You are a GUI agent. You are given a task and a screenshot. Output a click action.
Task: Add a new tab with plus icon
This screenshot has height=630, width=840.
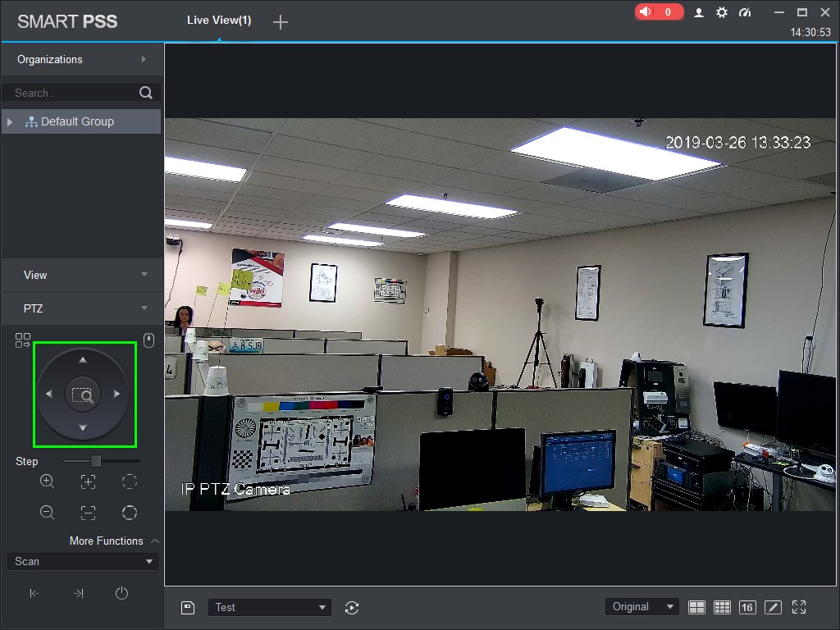[x=281, y=22]
